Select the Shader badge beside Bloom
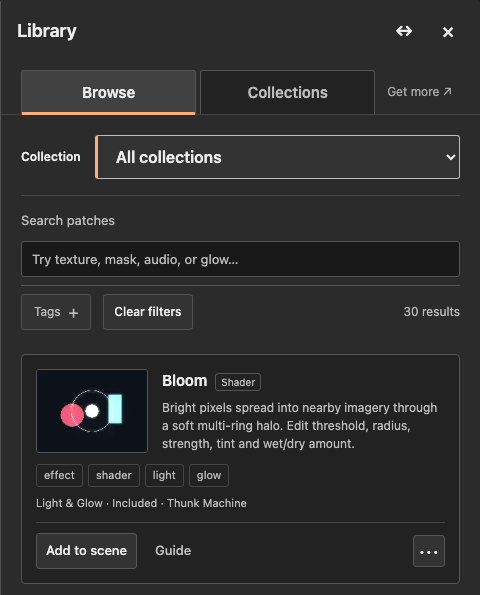The width and height of the screenshot is (480, 595). point(238,382)
